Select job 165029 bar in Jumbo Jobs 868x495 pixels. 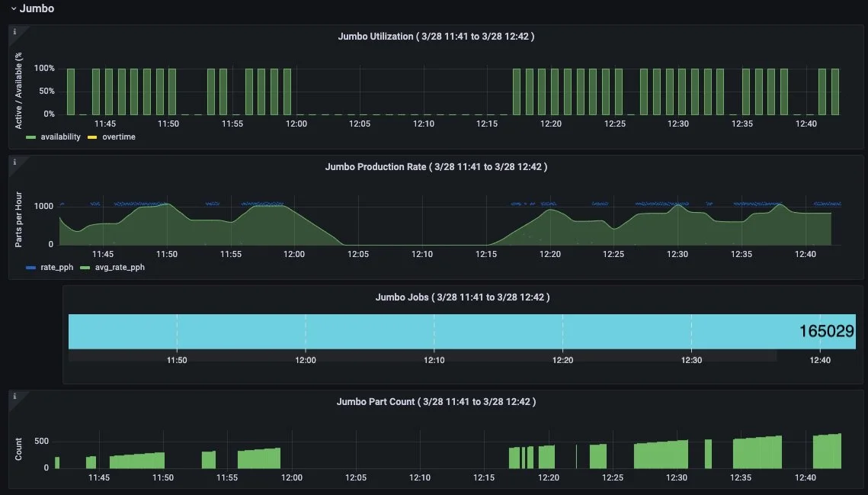pyautogui.click(x=462, y=332)
